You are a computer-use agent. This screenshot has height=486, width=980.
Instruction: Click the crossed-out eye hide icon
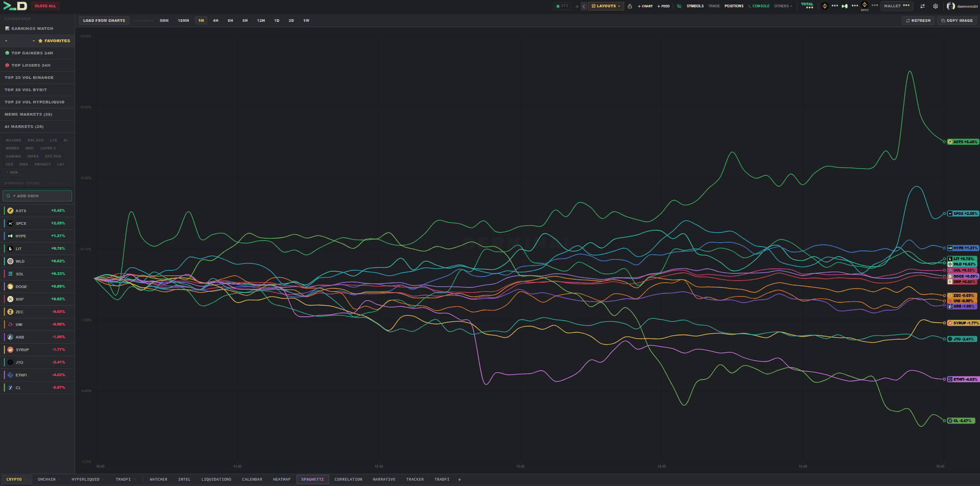click(679, 6)
